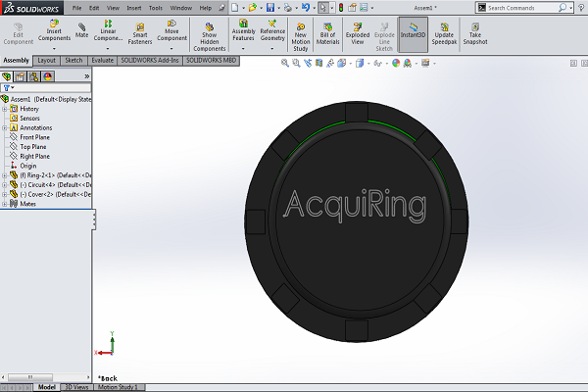This screenshot has width=588, height=392.
Task: Click Edit Appearance color ball icon
Action: pos(396,63)
